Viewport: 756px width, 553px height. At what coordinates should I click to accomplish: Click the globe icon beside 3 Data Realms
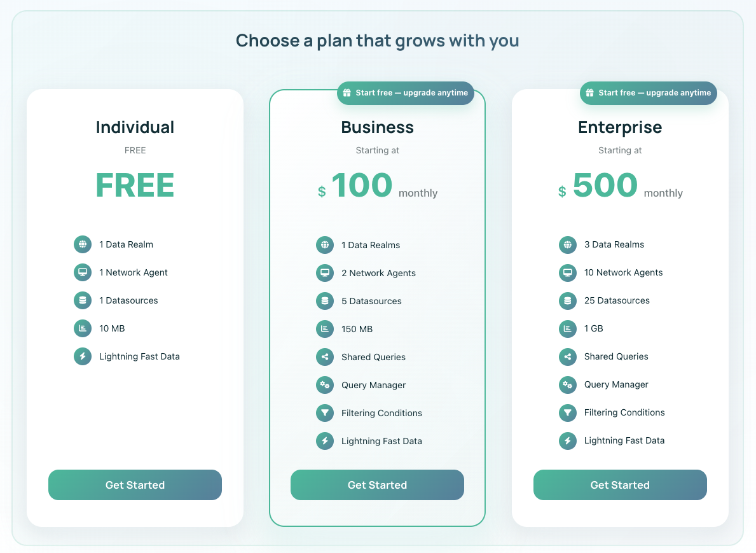click(568, 244)
